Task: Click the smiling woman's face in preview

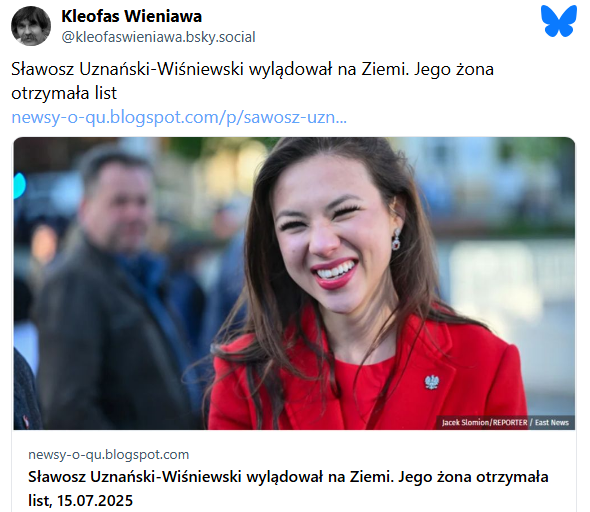Action: 331,241
